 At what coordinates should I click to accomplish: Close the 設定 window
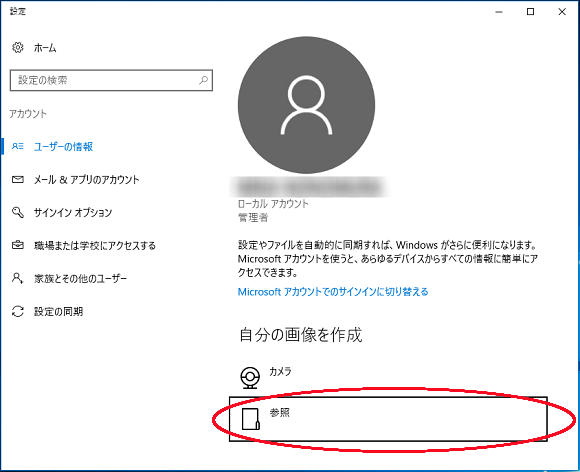tap(562, 12)
